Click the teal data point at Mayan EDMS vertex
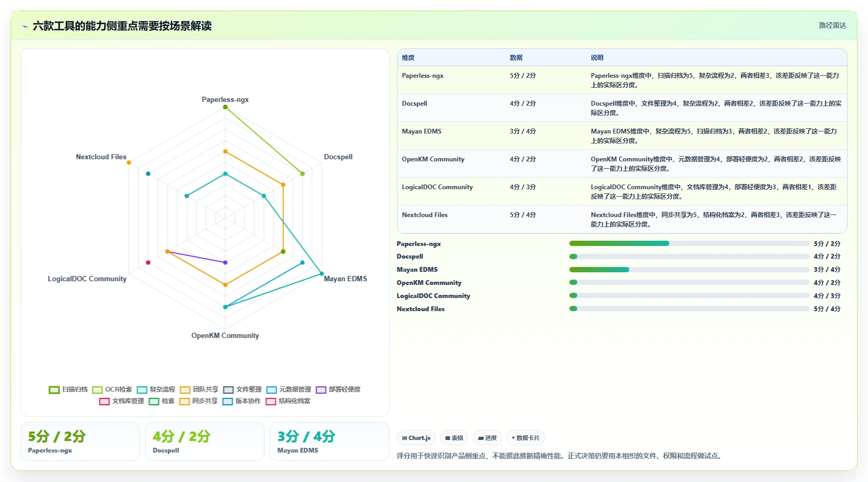 [x=322, y=274]
